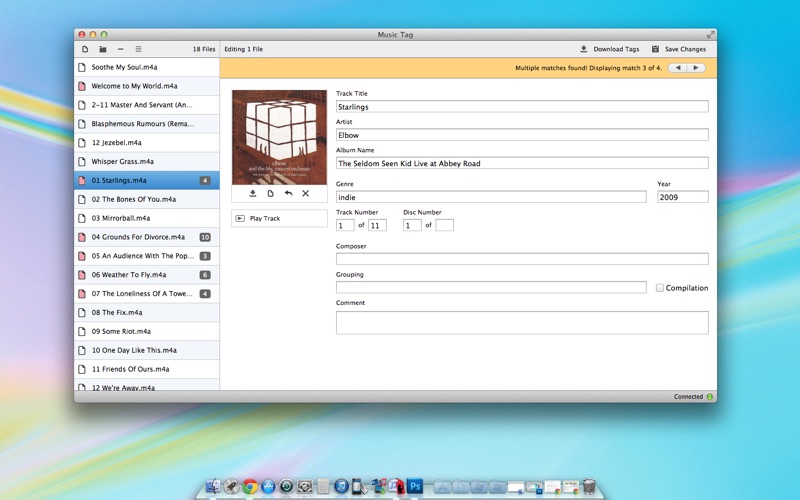Click download artwork icon under album cover
Image resolution: width=800 pixels, height=500 pixels.
click(x=253, y=193)
